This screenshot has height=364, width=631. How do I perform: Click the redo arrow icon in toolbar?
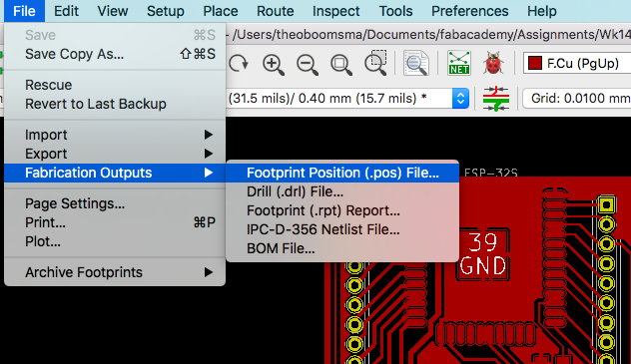[x=239, y=64]
